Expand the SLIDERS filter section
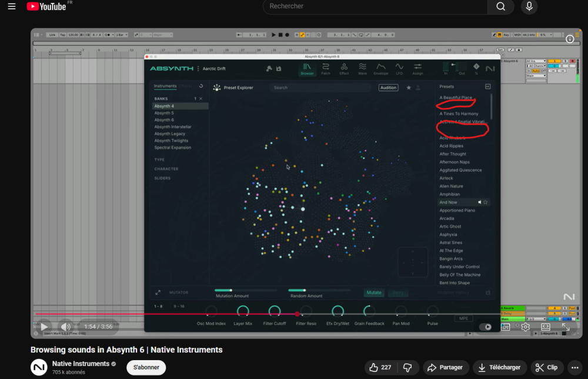The width and height of the screenshot is (588, 379). (x=162, y=178)
